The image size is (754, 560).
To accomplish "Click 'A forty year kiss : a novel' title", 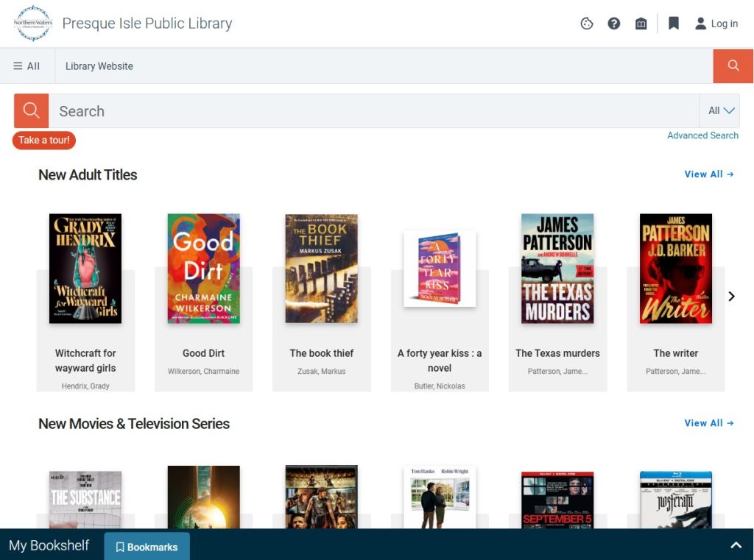I will point(440,361).
